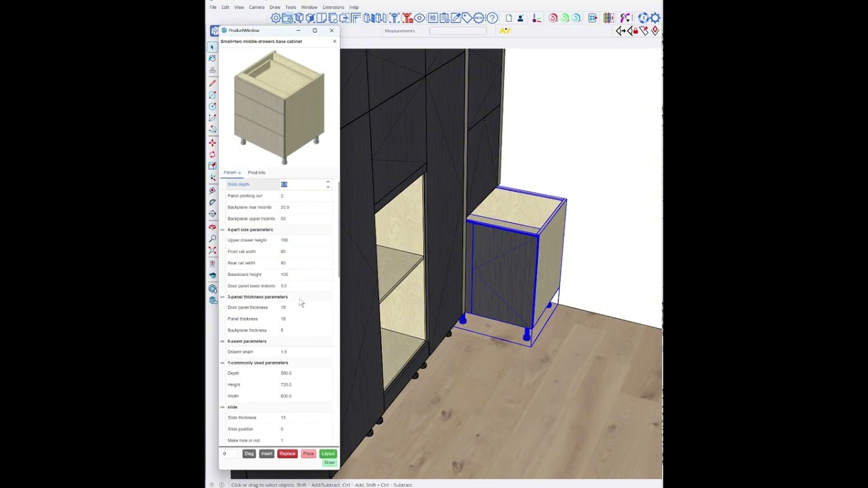Click the red spiral icon in toolbar
The width and height of the screenshot is (868, 488).
(553, 18)
